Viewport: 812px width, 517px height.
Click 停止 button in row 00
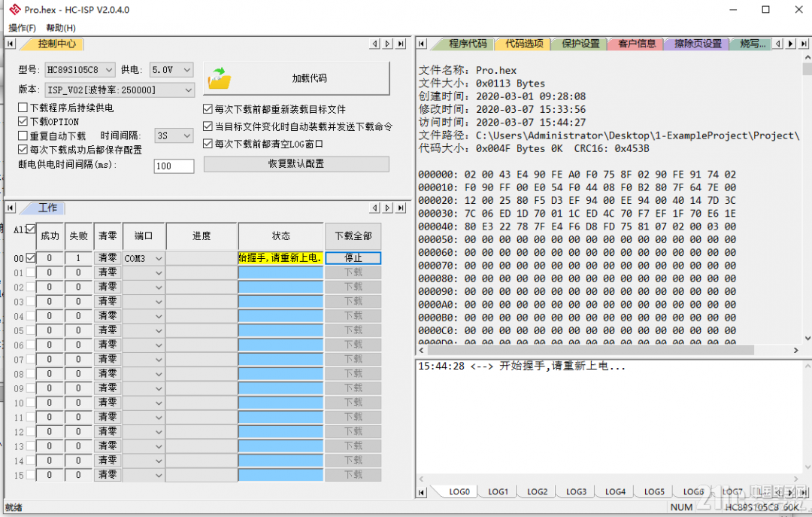point(353,257)
